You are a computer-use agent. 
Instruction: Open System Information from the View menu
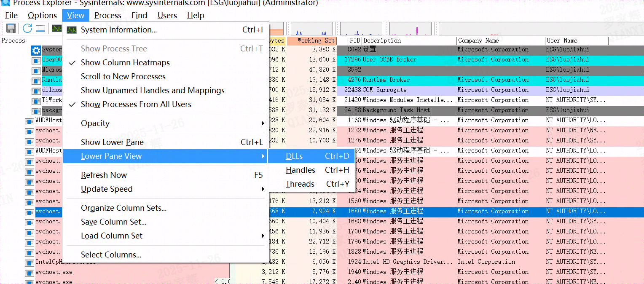166,29
